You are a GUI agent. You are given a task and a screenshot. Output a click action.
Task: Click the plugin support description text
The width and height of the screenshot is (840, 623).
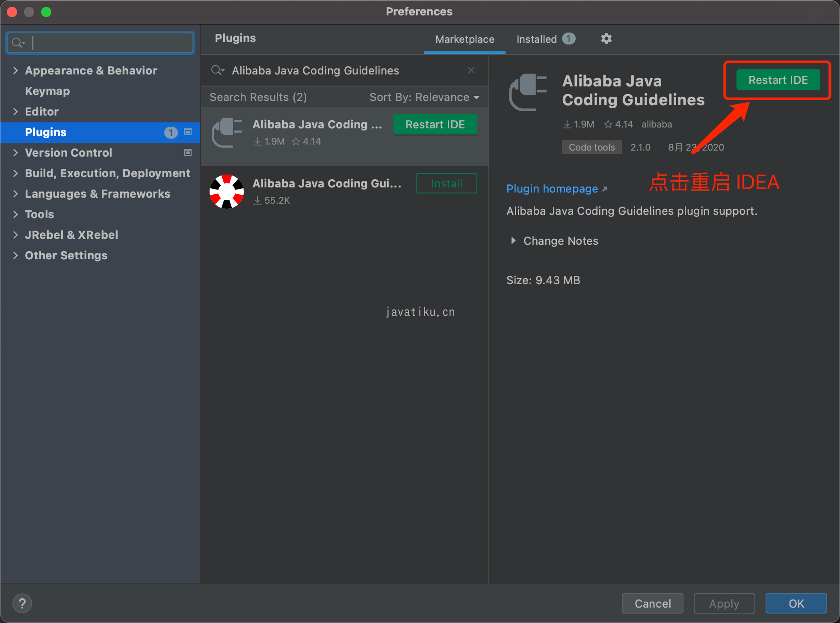tap(632, 211)
